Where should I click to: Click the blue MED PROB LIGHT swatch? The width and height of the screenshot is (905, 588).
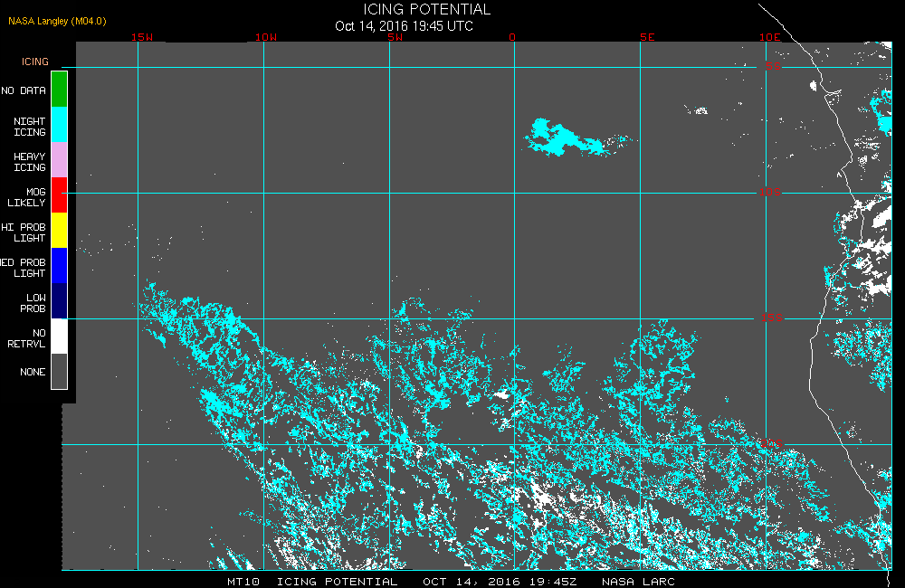pyautogui.click(x=60, y=265)
